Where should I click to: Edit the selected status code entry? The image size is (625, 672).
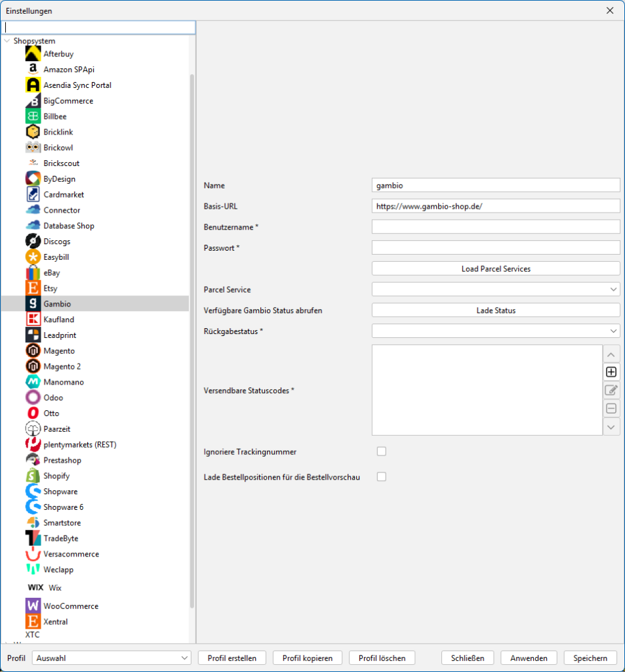611,390
